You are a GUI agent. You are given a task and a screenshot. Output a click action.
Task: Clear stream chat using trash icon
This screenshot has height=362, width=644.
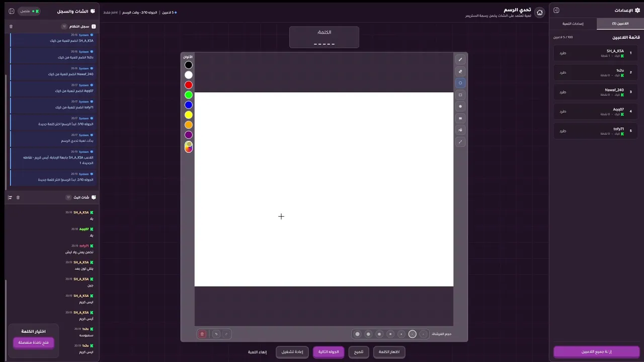point(18,198)
